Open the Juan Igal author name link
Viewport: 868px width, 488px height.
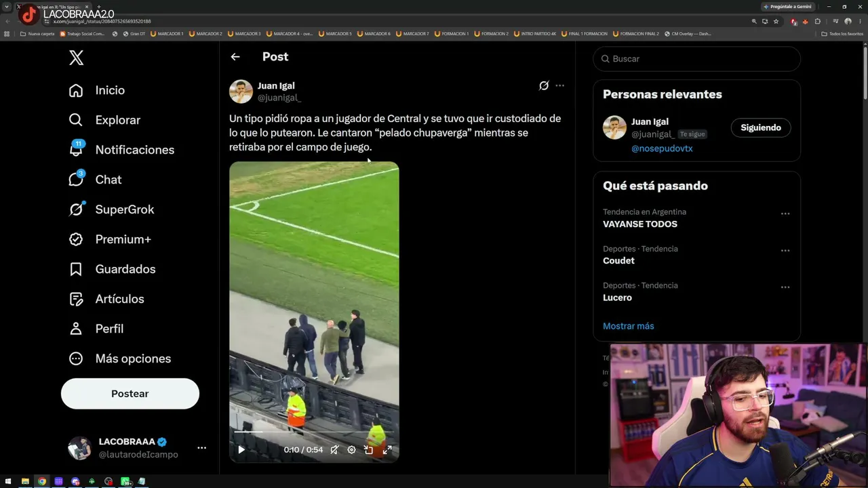pyautogui.click(x=276, y=85)
